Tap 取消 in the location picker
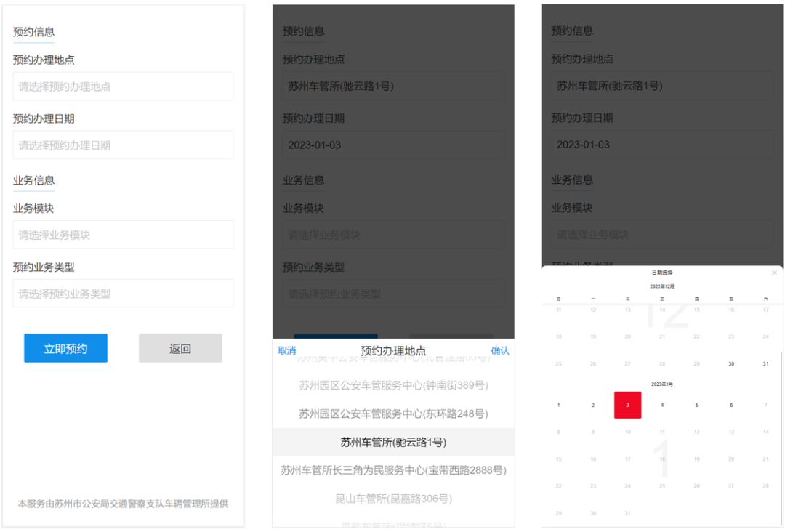 pyautogui.click(x=287, y=351)
